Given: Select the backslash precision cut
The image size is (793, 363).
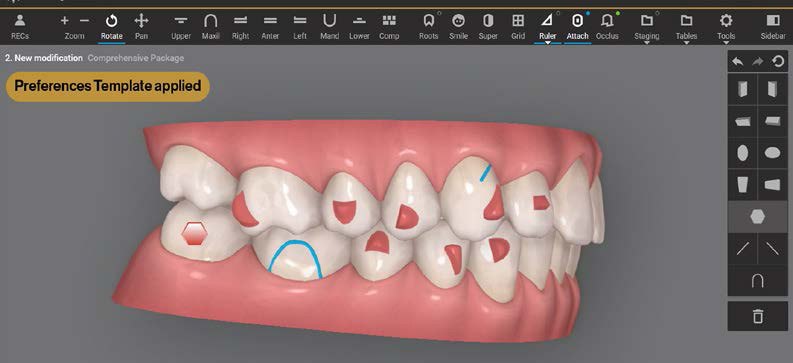Looking at the screenshot, I should [x=772, y=248].
